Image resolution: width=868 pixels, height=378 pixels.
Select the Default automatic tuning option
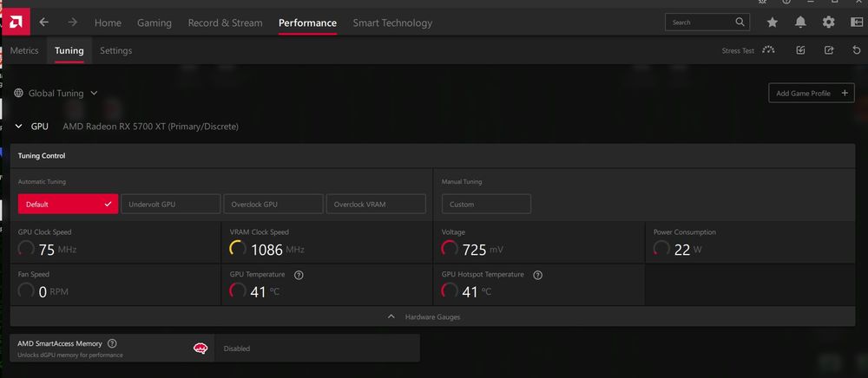[68, 204]
